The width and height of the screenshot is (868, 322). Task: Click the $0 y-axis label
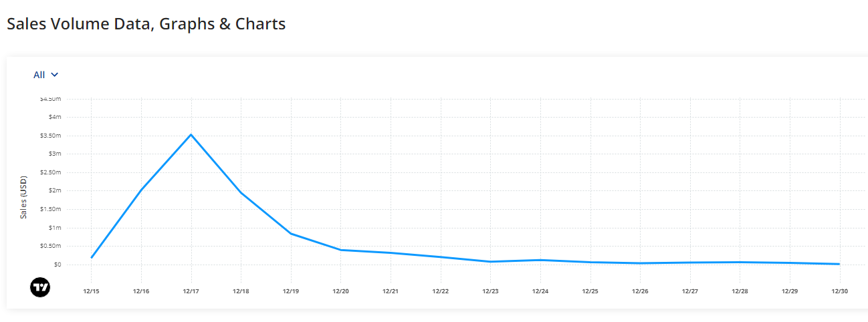tap(58, 265)
